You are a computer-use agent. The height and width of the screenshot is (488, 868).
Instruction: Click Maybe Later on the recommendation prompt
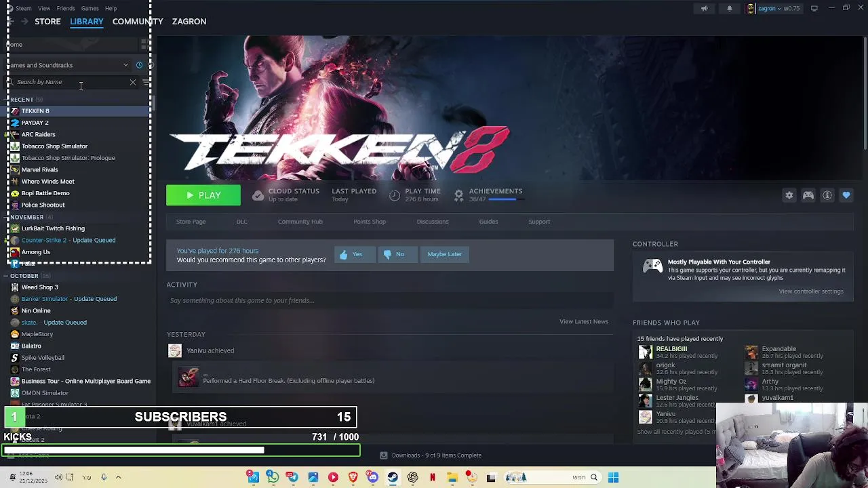pyautogui.click(x=445, y=254)
